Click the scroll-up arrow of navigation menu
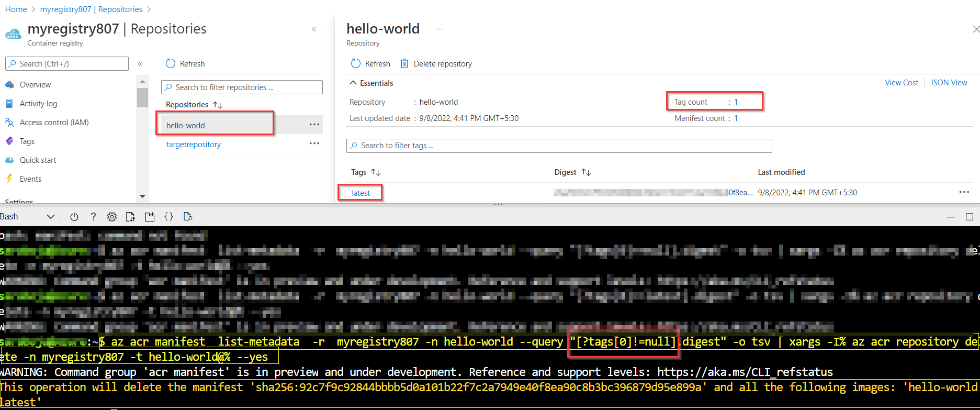980x410 pixels. click(142, 82)
